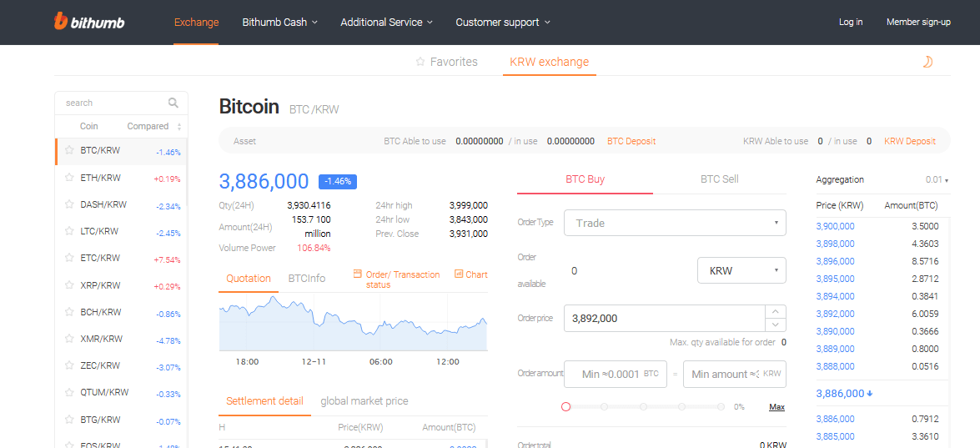This screenshot has width=980, height=448.
Task: Select the BTC Buy tab
Action: (585, 179)
